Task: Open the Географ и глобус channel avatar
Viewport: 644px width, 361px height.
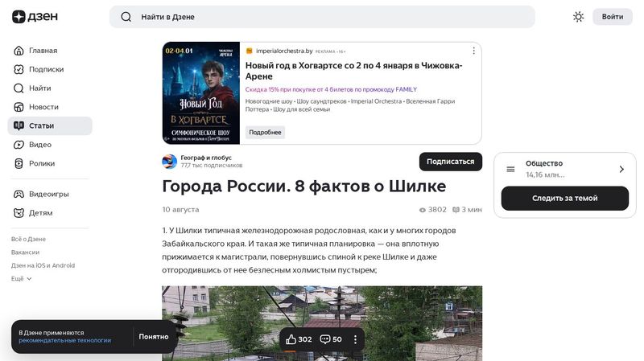Action: click(170, 162)
